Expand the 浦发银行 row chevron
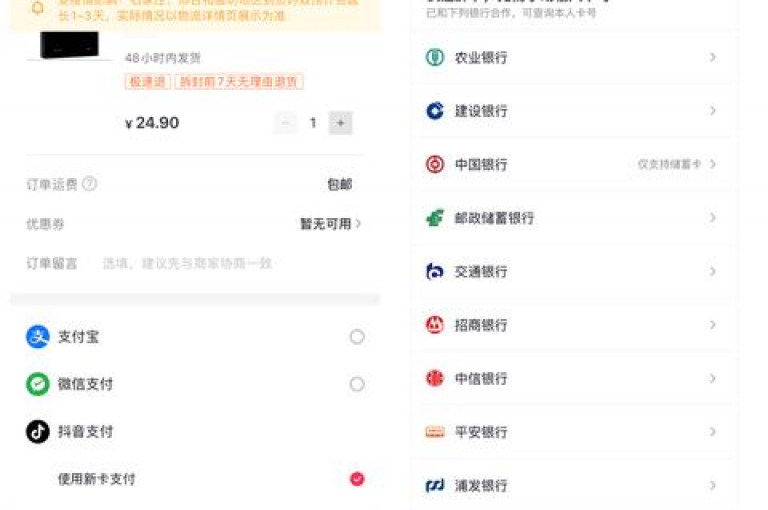Image resolution: width=768 pixels, height=510 pixels. pos(713,486)
